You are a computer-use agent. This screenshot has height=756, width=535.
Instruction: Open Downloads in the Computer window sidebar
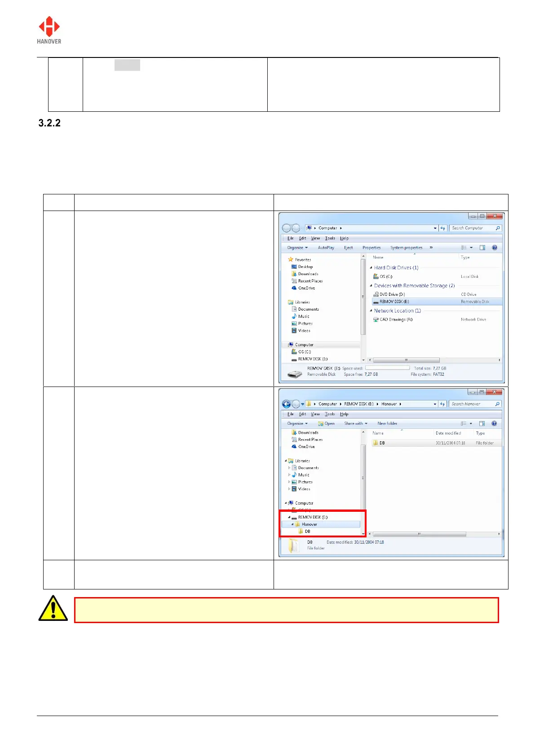coord(305,274)
